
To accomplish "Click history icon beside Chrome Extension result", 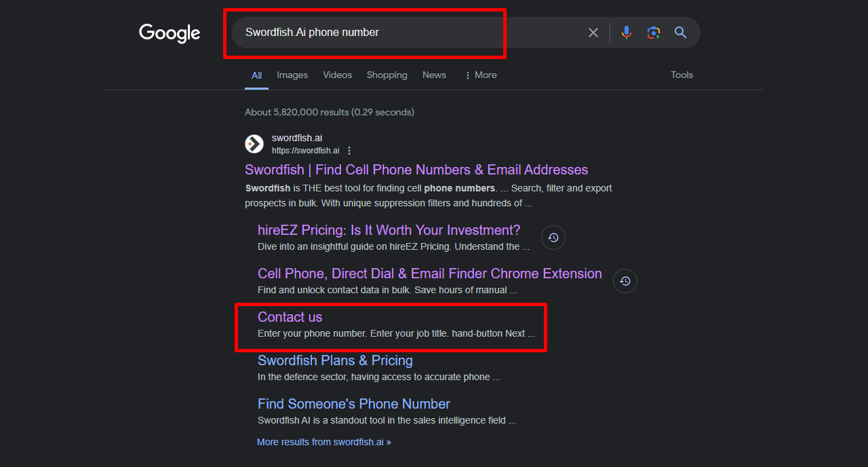I will [625, 281].
